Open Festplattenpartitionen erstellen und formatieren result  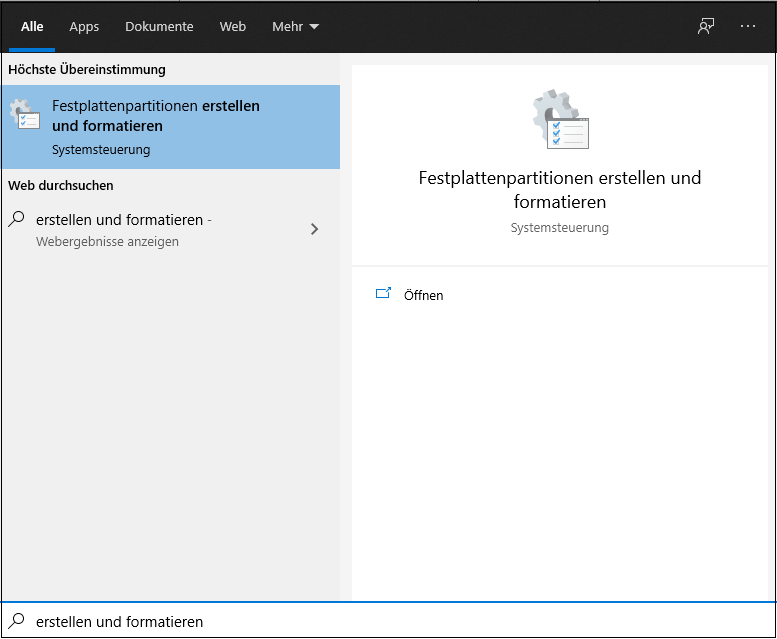pos(170,127)
